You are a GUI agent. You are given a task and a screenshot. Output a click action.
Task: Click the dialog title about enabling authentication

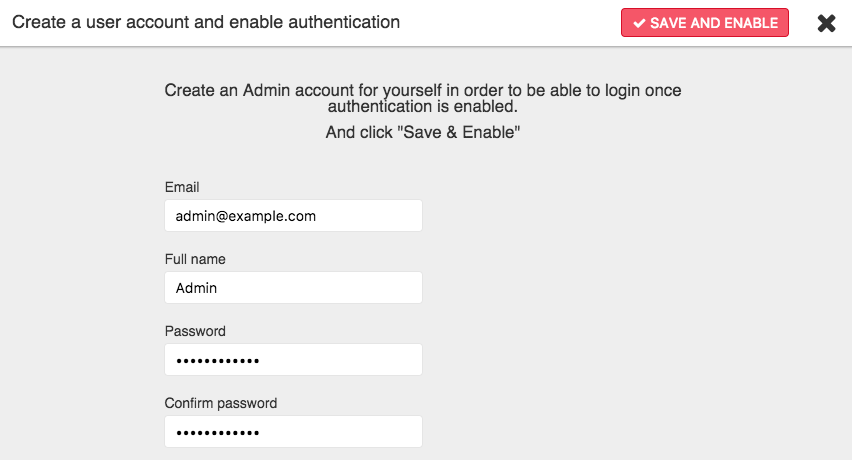point(206,22)
